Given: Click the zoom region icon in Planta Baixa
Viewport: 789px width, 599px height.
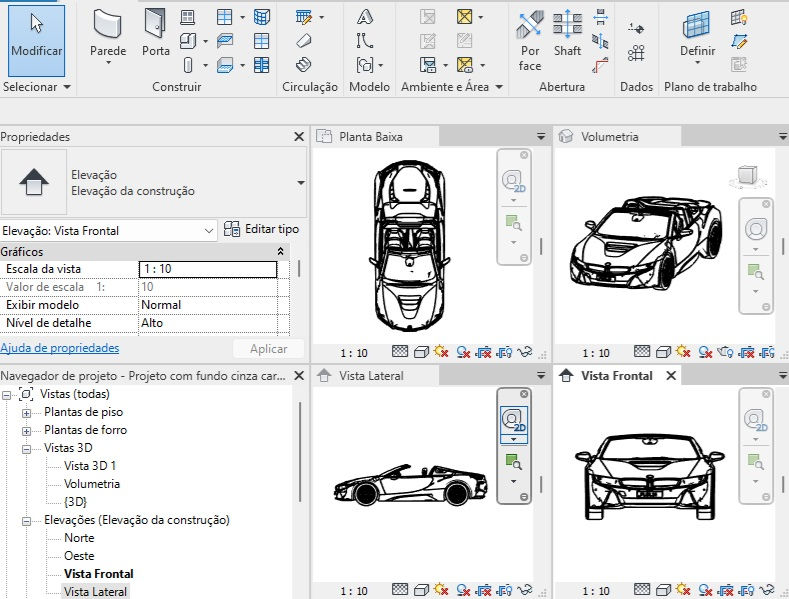Looking at the screenshot, I should point(513,222).
